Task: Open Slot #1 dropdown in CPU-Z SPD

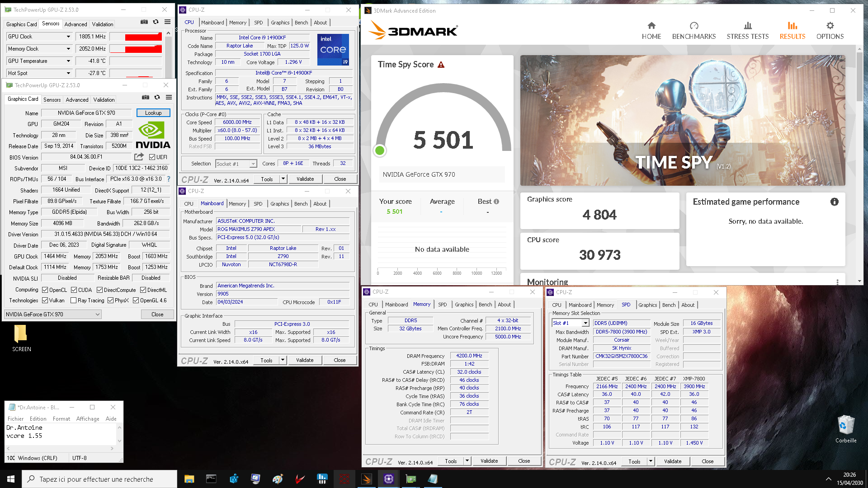Action: 570,323
